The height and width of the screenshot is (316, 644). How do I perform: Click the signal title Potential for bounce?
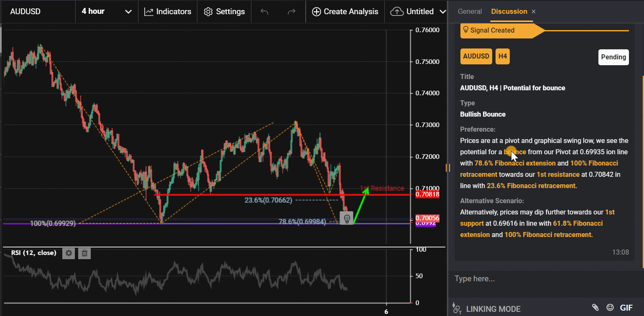pos(513,88)
